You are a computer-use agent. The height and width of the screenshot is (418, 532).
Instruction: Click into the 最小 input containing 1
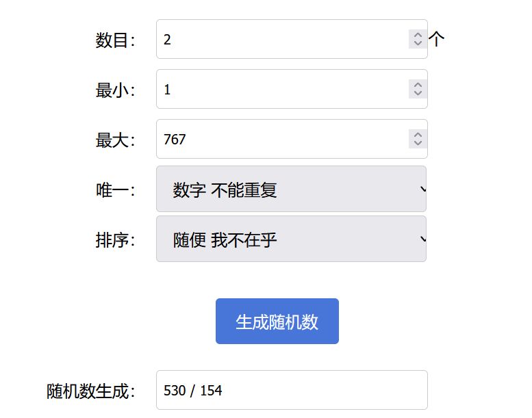(x=281, y=90)
